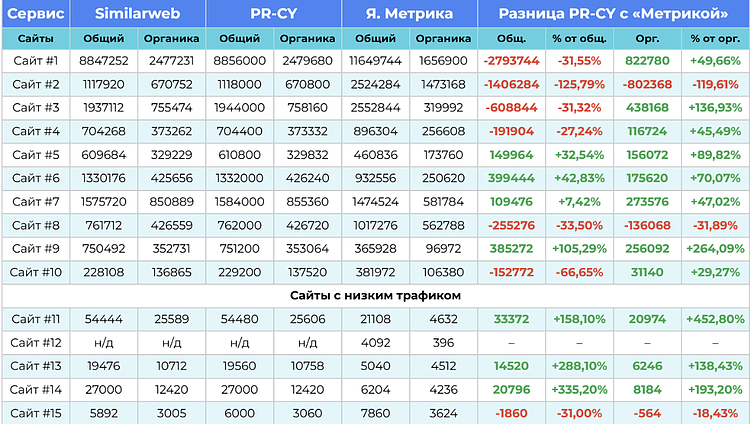Click the value -2793744
Viewport: 751px width, 424px height.
tap(512, 61)
